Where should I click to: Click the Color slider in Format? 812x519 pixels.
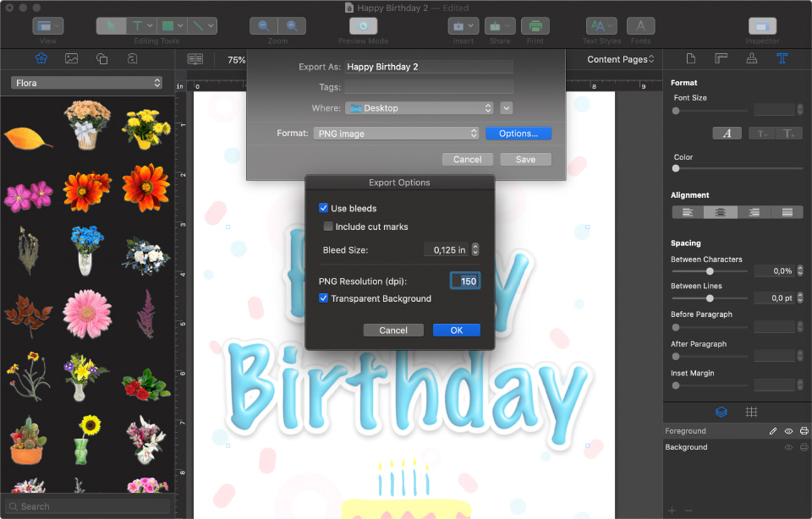point(738,168)
